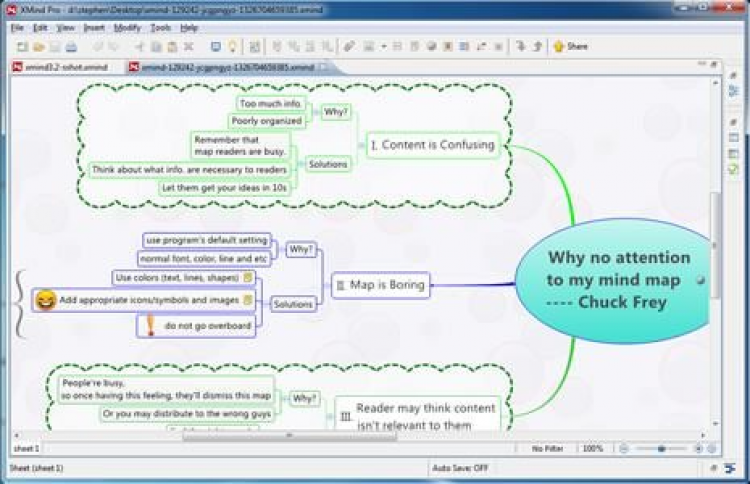Click the Share button label
The width and height of the screenshot is (750, 484).
577,46
